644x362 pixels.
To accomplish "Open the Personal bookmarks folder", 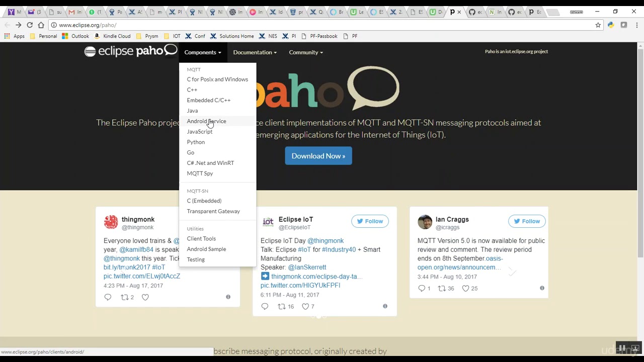I will click(43, 36).
